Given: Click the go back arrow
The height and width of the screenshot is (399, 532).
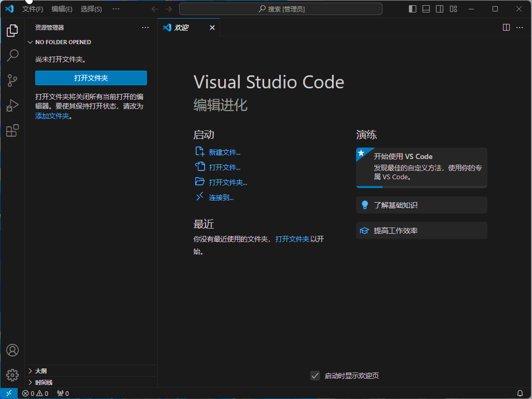Looking at the screenshot, I should 155,9.
